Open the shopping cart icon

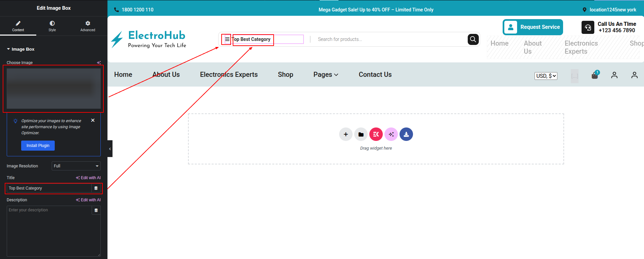pos(595,75)
